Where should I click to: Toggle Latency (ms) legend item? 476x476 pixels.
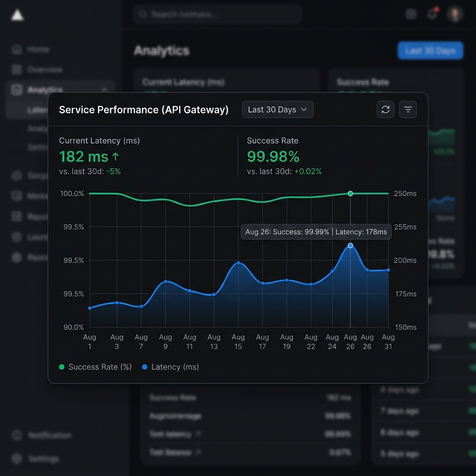click(x=171, y=367)
